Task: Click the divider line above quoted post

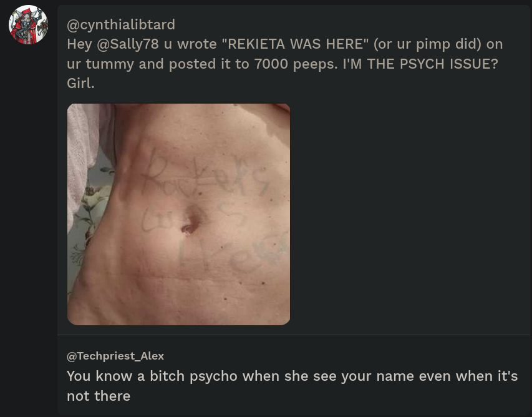Action: 294,335
